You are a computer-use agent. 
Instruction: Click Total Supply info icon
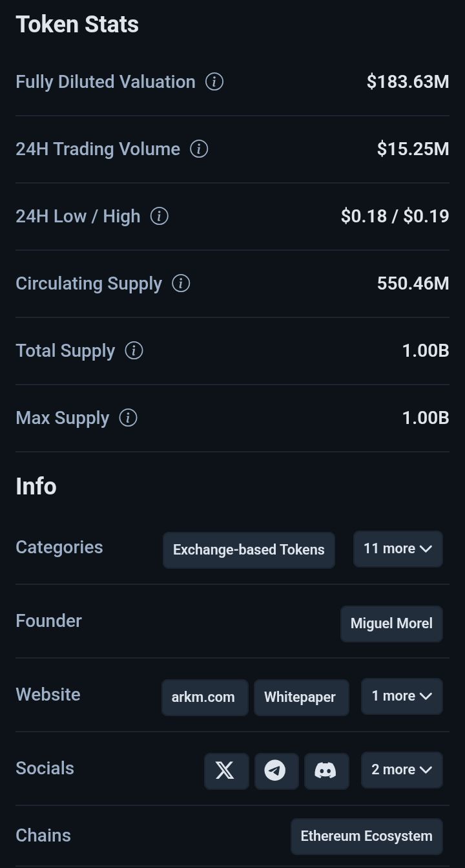tap(134, 351)
